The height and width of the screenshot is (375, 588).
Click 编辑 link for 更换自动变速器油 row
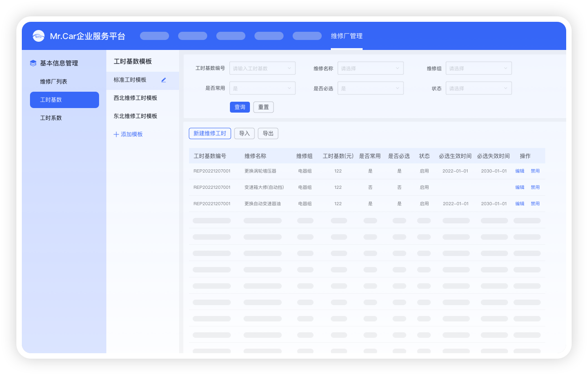click(520, 204)
